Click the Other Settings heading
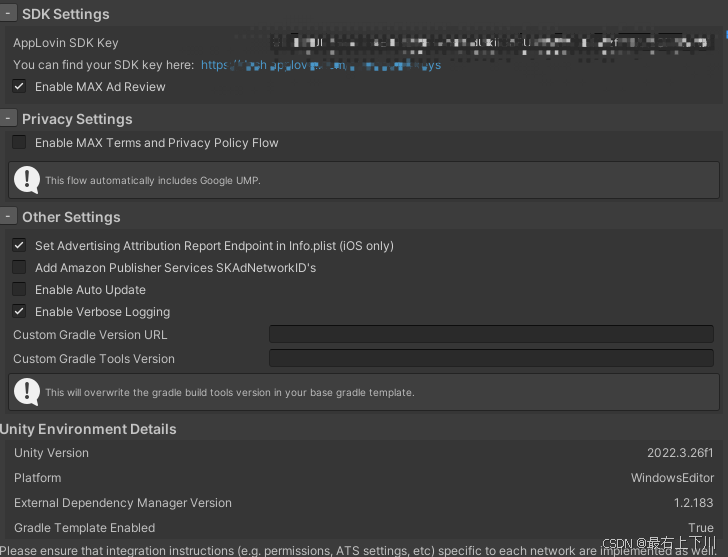This screenshot has width=728, height=557. pos(71,217)
